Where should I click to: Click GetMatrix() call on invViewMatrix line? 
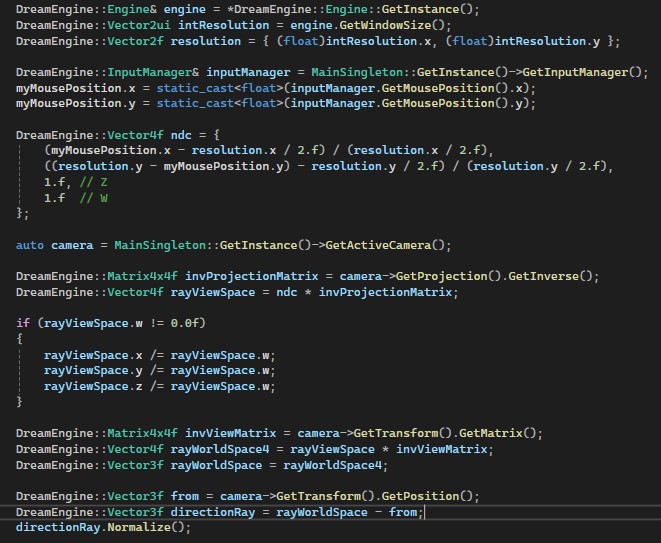click(497, 433)
